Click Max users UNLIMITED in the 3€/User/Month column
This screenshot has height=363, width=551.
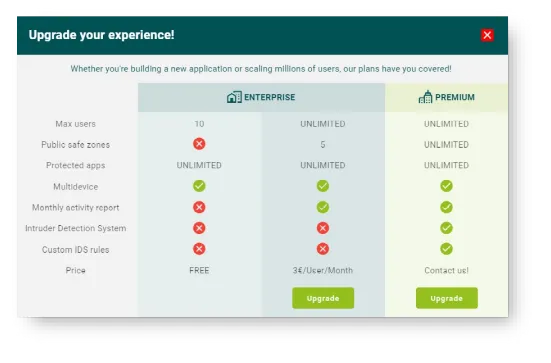[x=323, y=124]
